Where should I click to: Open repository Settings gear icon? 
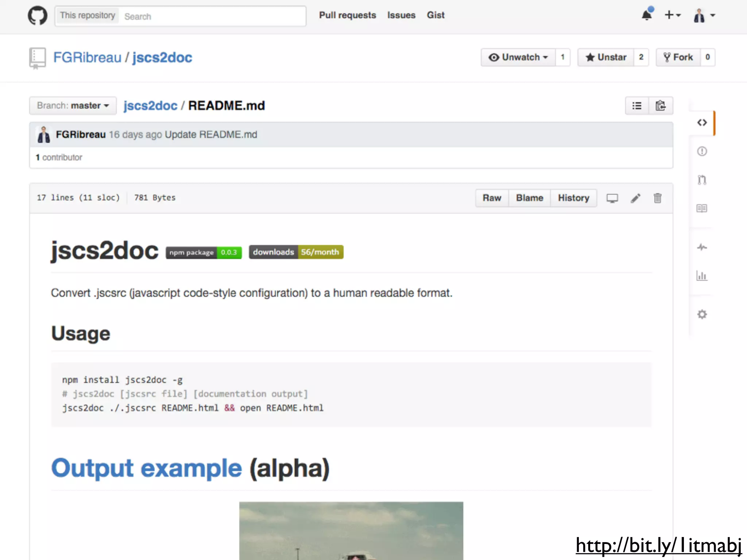click(702, 314)
